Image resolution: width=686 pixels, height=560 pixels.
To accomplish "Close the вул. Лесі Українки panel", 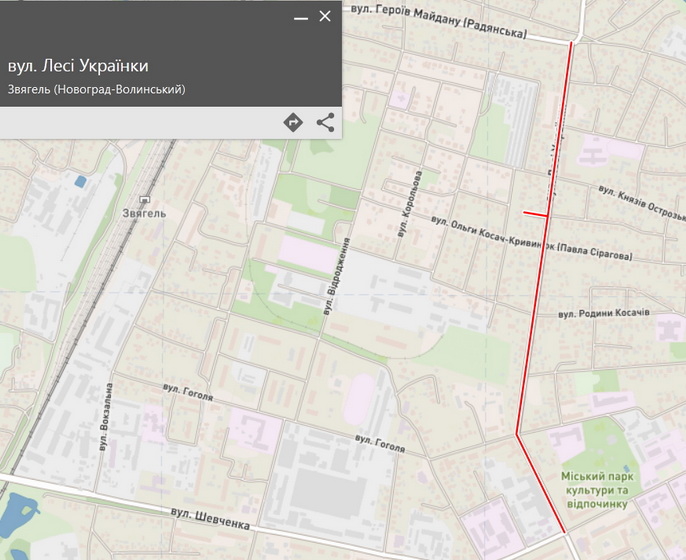I will click(324, 17).
